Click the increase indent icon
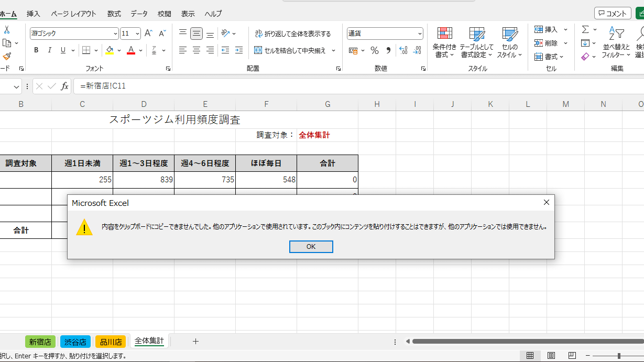This screenshot has width=644, height=362. [239, 50]
